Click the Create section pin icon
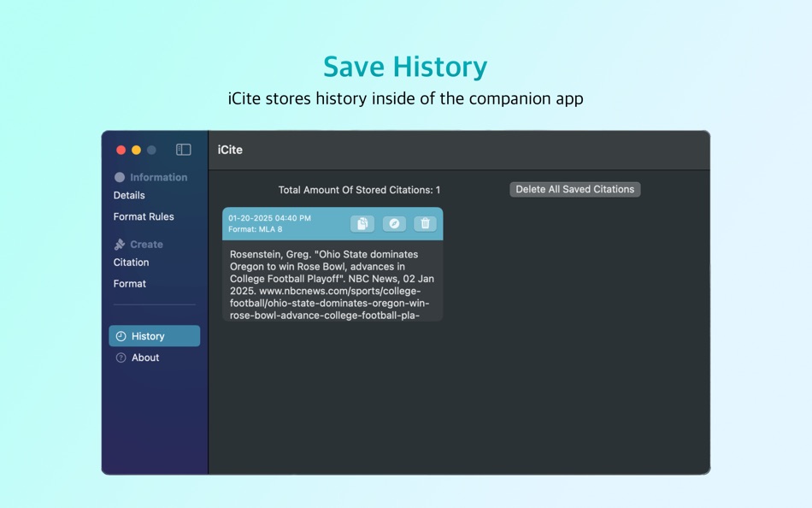The image size is (812, 508). tap(120, 244)
